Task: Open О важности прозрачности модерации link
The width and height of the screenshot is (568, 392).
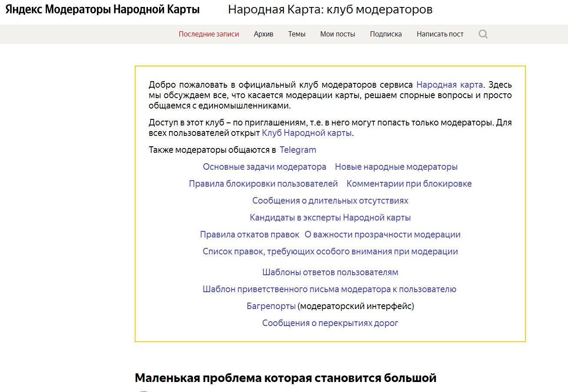Action: 382,234
